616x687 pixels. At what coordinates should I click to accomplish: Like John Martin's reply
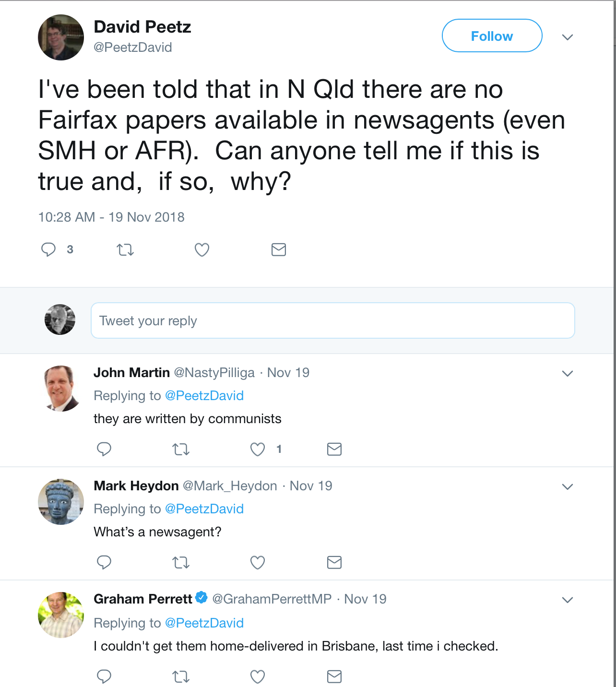click(258, 449)
